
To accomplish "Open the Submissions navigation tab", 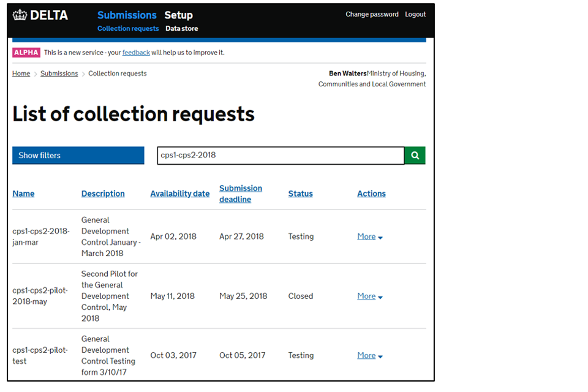I will click(127, 15).
